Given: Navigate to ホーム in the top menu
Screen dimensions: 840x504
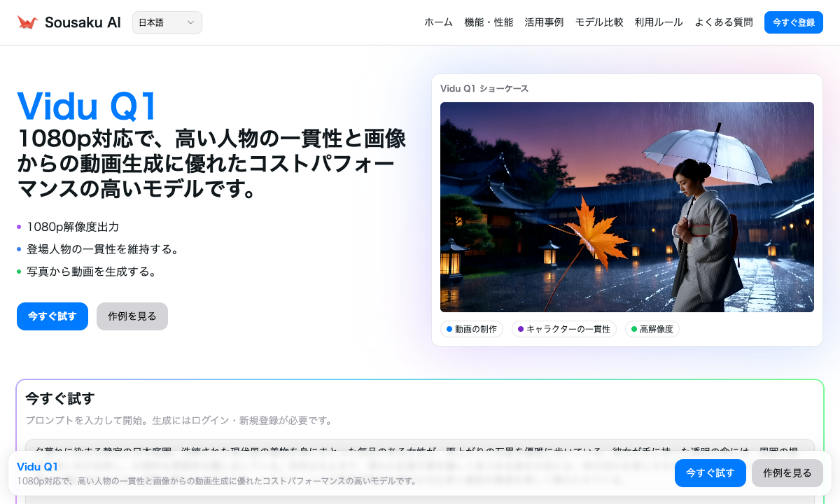Looking at the screenshot, I should coord(437,22).
